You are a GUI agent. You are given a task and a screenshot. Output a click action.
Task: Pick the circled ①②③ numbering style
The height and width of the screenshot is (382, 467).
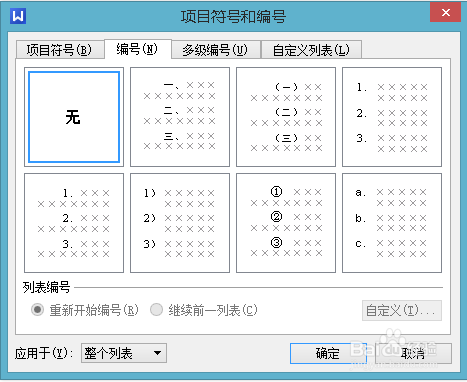(x=286, y=223)
